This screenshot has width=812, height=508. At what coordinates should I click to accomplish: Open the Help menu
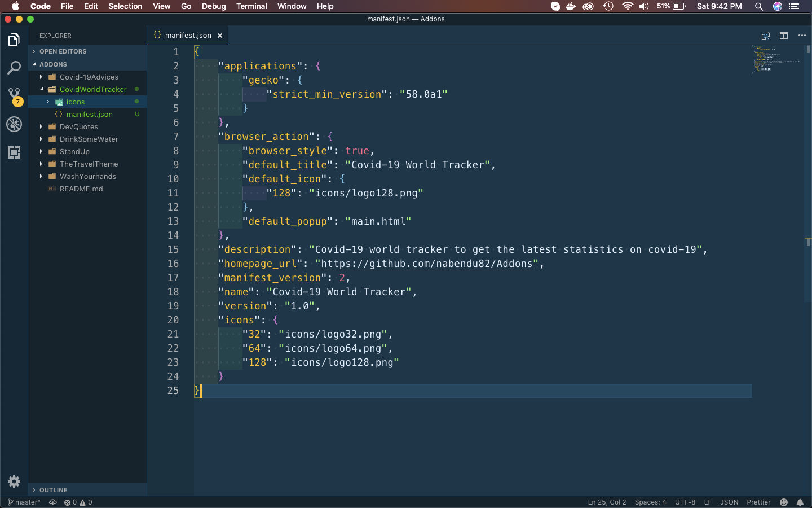tap(325, 6)
